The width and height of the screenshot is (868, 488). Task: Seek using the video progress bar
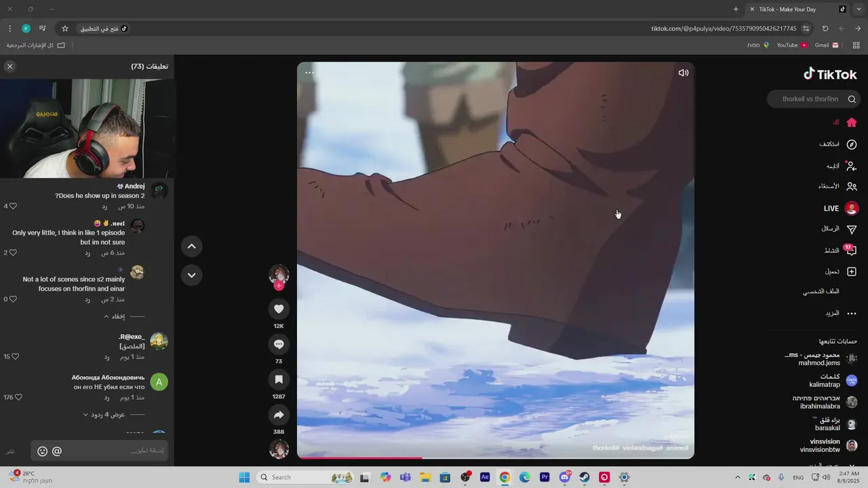click(x=496, y=457)
